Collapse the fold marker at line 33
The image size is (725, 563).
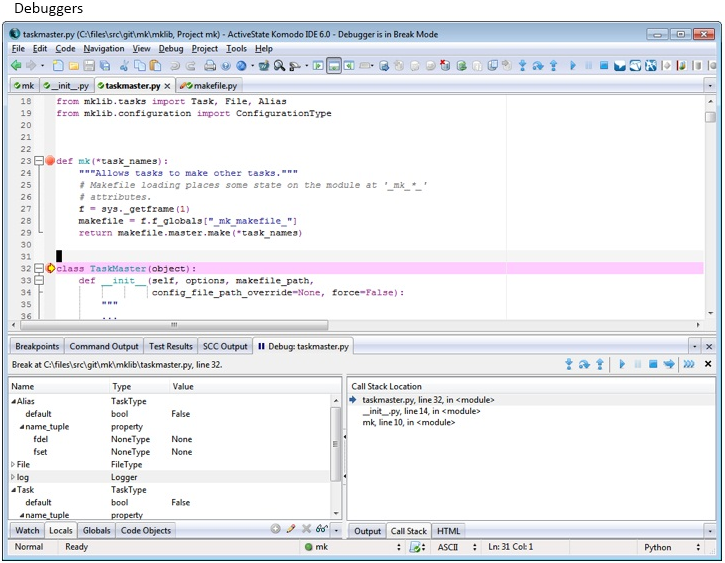coord(39,280)
